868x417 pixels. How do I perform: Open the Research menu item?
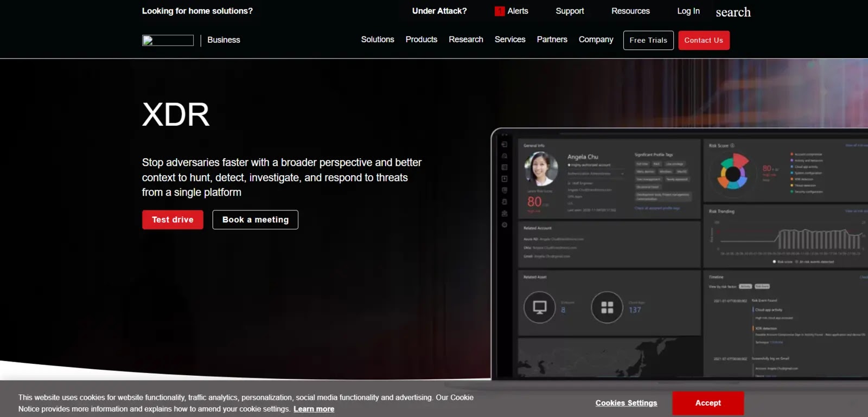pyautogui.click(x=465, y=40)
